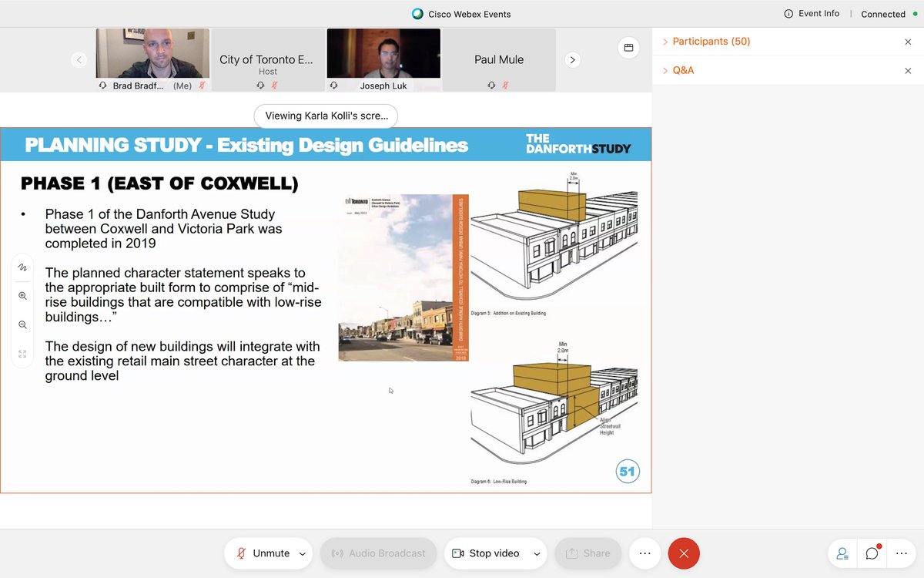924x578 pixels.
Task: Click muted mic icon under Paul Mule
Action: (x=505, y=86)
